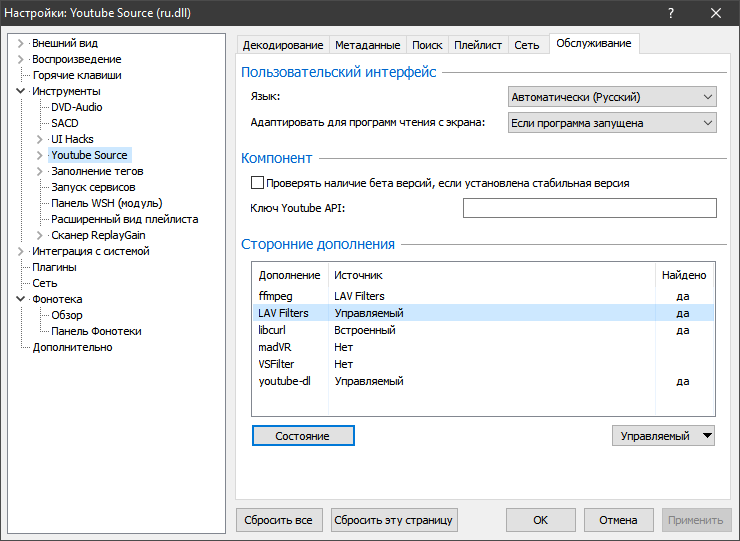Click the Youtube API key input field
The width and height of the screenshot is (740, 541).
tap(589, 208)
